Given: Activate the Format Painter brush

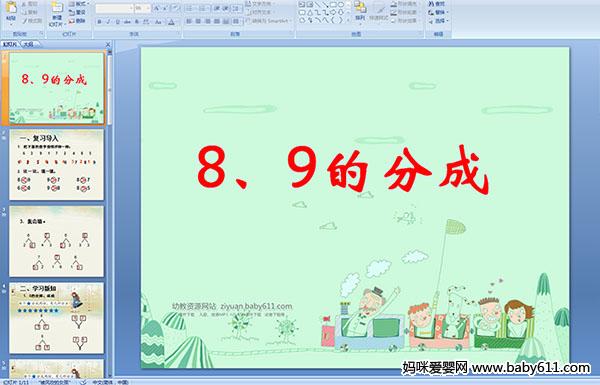Looking at the screenshot, I should click(x=32, y=21).
